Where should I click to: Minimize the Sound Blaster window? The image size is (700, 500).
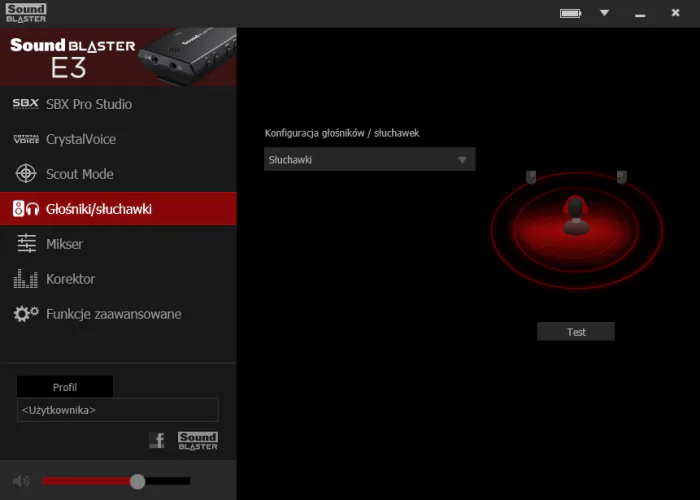[640, 15]
